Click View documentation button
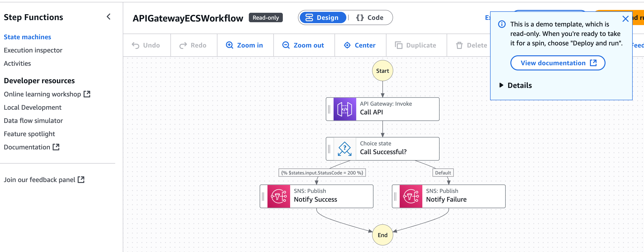Screen dimensions: 644x252 558,63
